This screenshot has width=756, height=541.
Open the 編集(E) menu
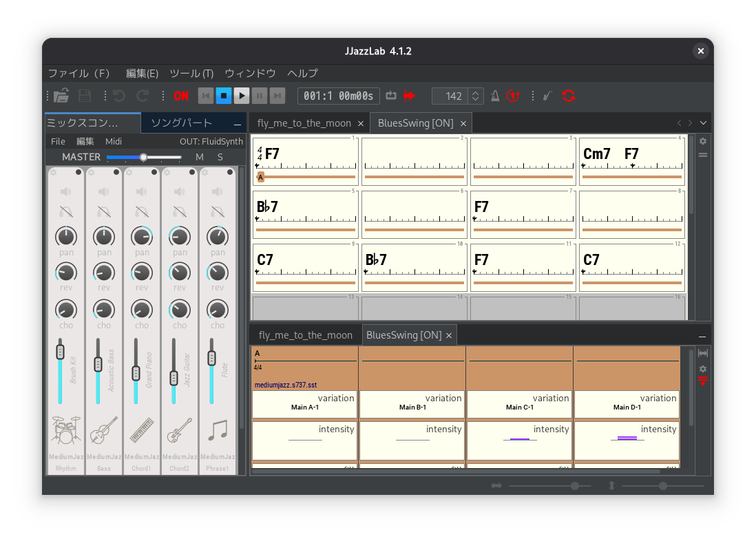pyautogui.click(x=143, y=73)
